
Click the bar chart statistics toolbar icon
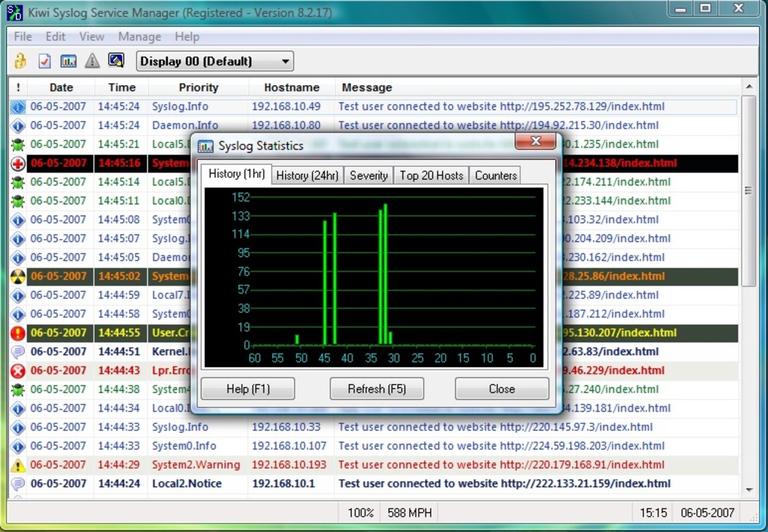[68, 61]
